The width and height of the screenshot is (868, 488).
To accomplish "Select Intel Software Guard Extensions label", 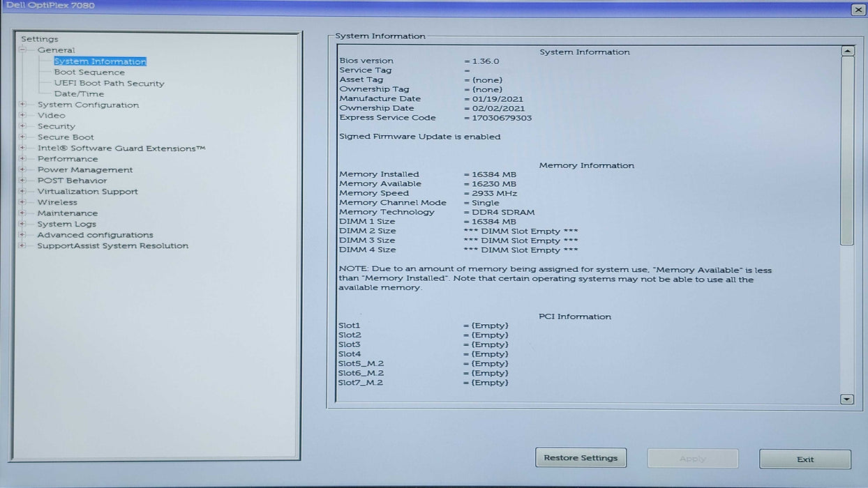I will (x=121, y=148).
